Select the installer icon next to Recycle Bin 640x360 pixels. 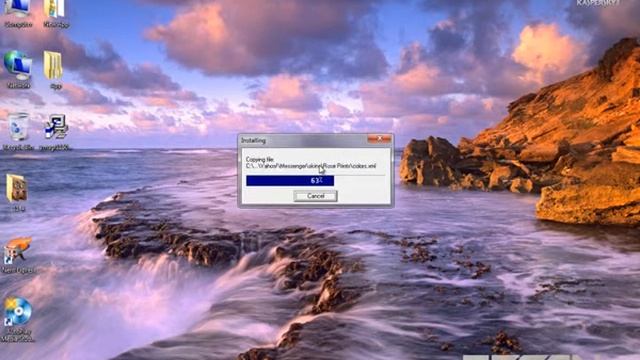(x=55, y=131)
